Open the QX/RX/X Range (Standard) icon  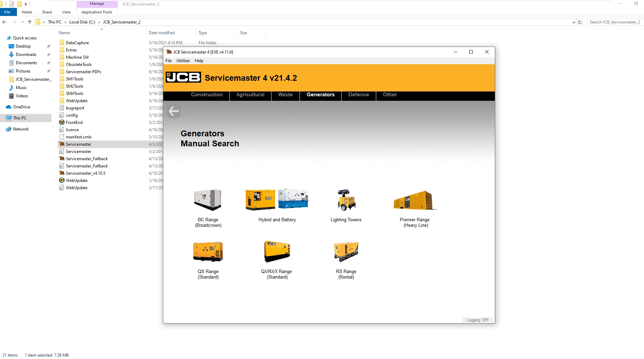277,251
